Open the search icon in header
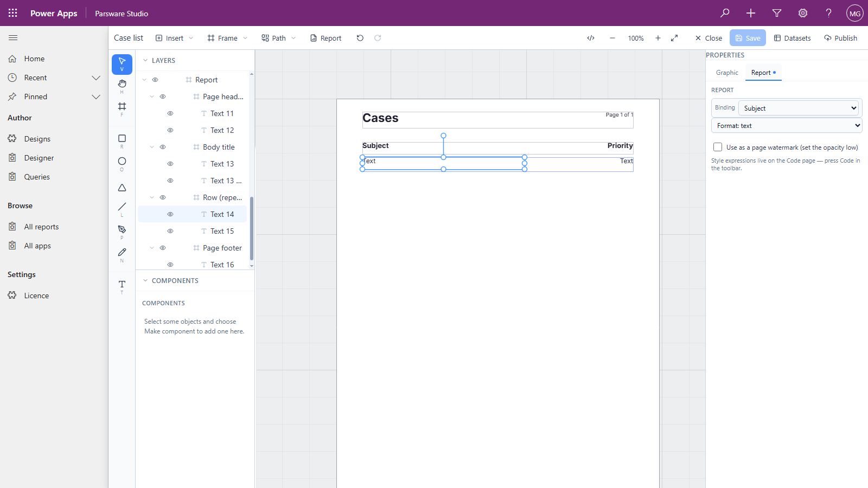Image resolution: width=868 pixels, height=488 pixels. pyautogui.click(x=725, y=13)
